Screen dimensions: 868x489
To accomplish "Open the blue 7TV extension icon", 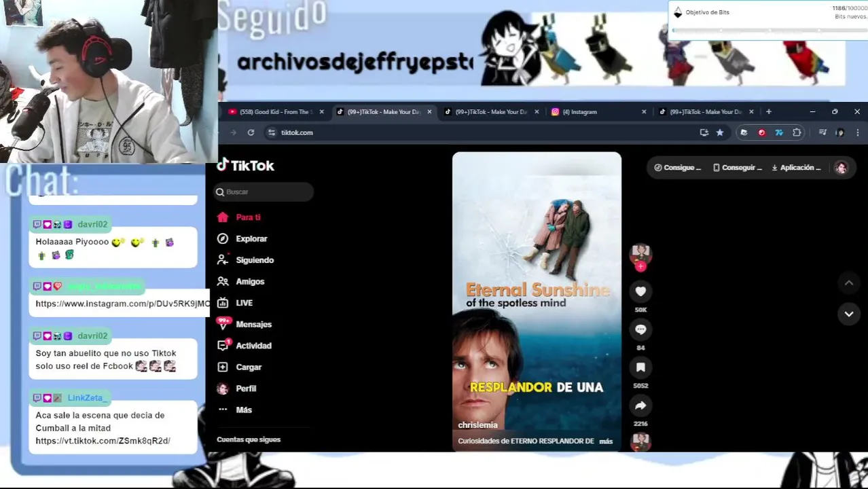I will [x=779, y=132].
